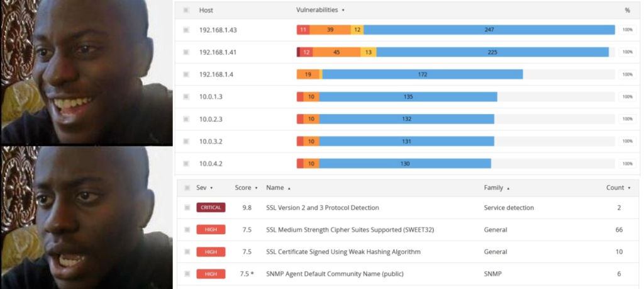
Task: Sort by the Vulnerabilities column arrow
Action: (343, 10)
